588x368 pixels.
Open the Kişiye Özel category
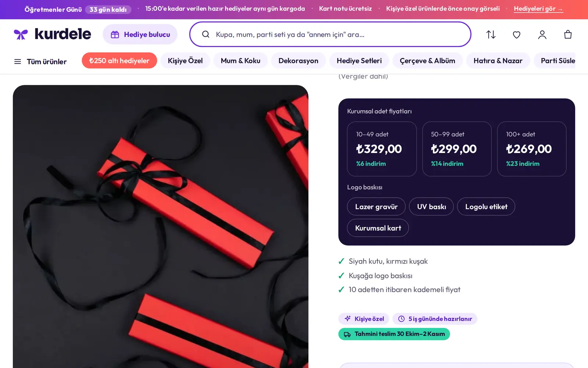pos(185,61)
